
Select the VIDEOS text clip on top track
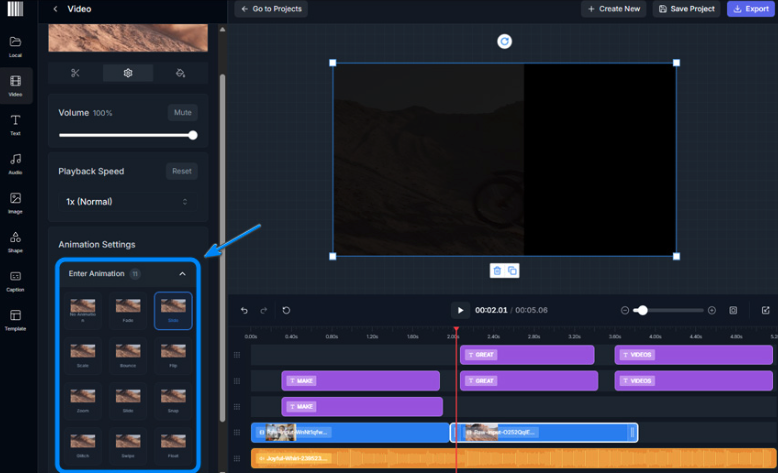(693, 355)
